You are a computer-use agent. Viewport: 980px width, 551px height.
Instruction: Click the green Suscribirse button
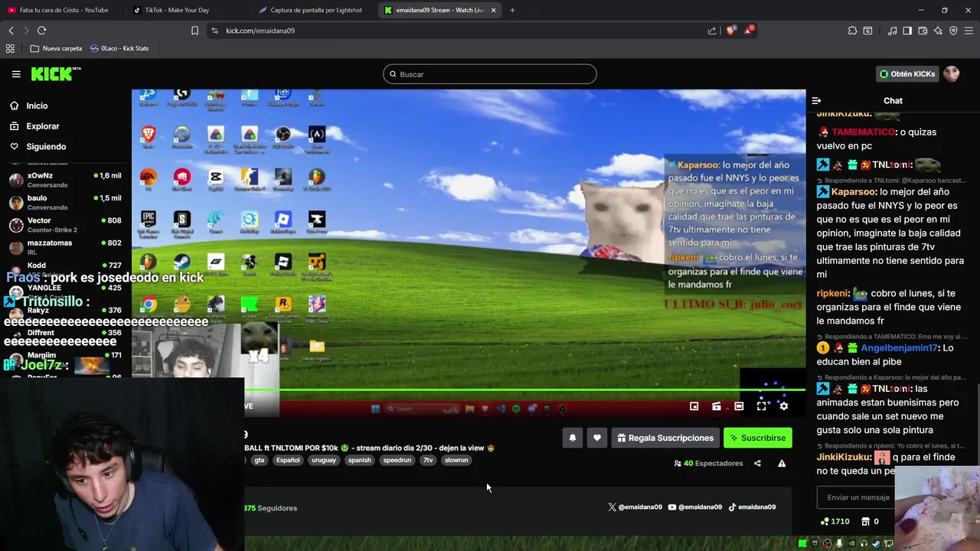(758, 438)
